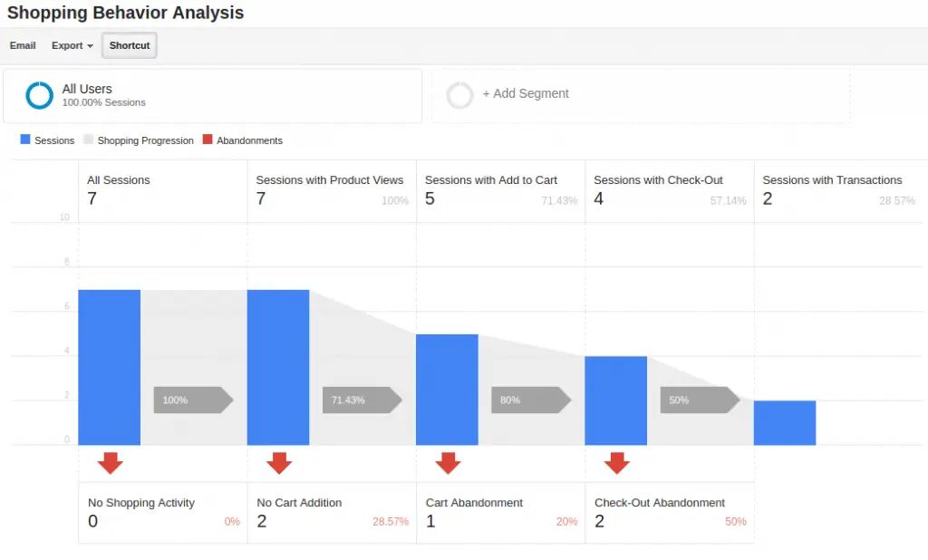The height and width of the screenshot is (560, 928).
Task: Click the 50% progression arrow
Action: tap(701, 400)
